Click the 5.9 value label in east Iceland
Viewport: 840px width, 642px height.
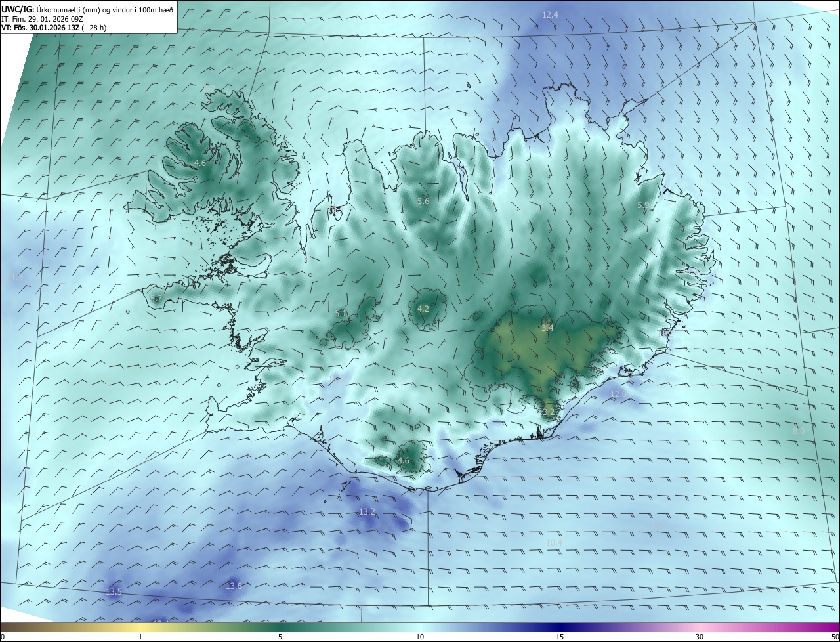pyautogui.click(x=643, y=205)
